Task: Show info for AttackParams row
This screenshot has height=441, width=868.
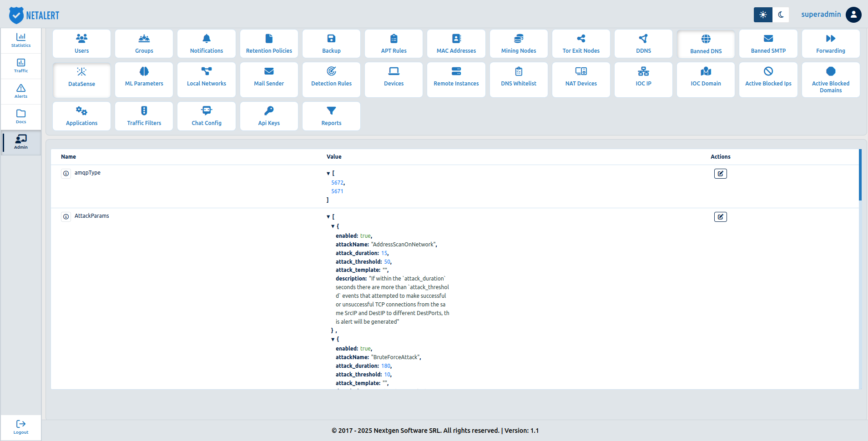Action: (66, 217)
